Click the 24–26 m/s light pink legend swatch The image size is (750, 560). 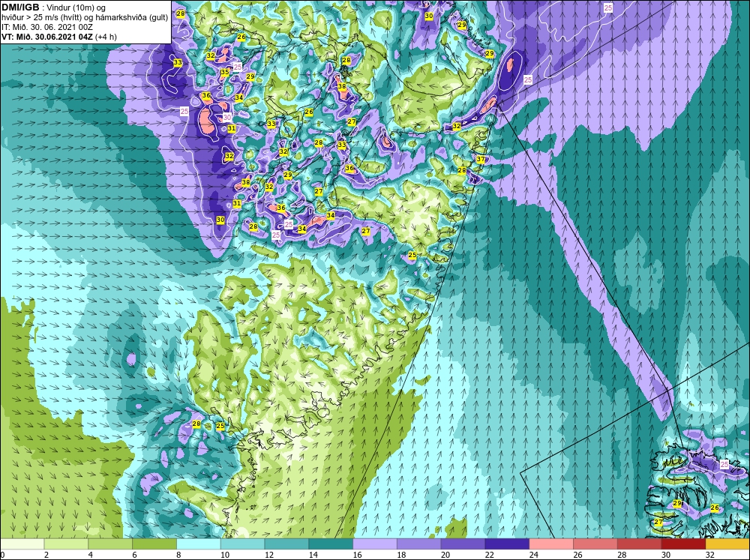(551, 544)
